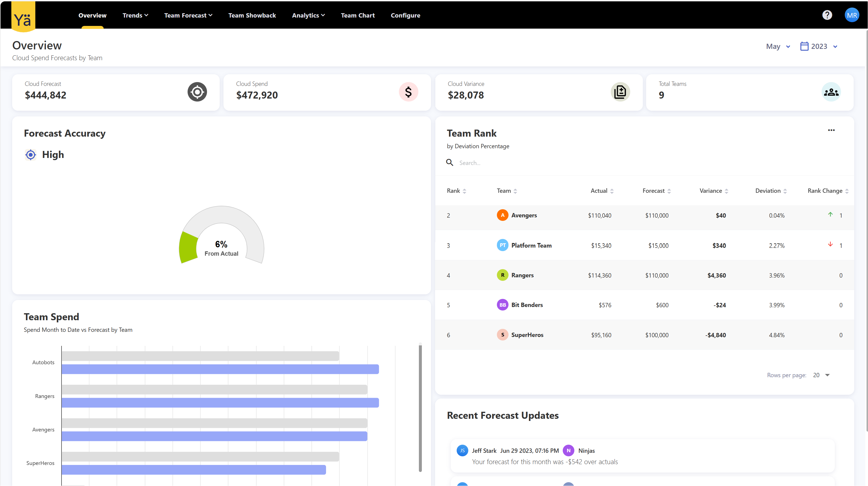This screenshot has height=486, width=868.
Task: Click the MR user avatar
Action: [852, 15]
